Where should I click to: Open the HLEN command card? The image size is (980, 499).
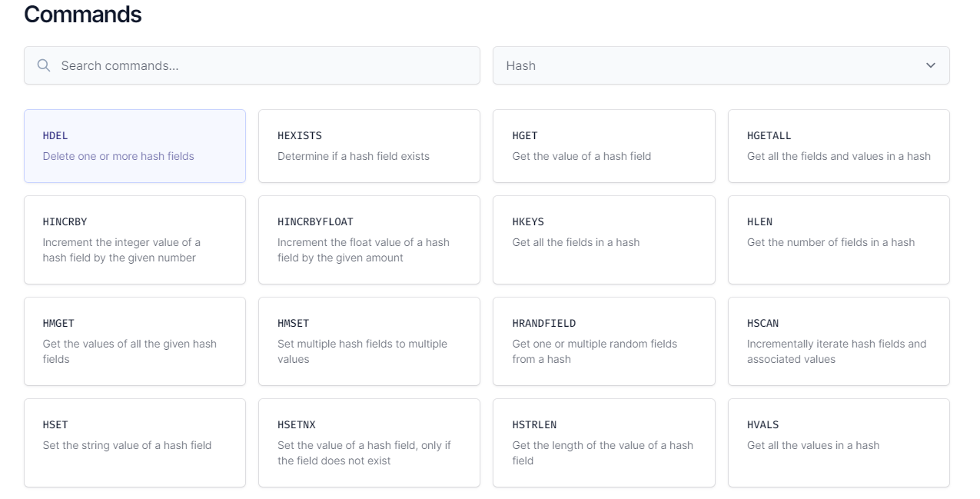pos(839,240)
